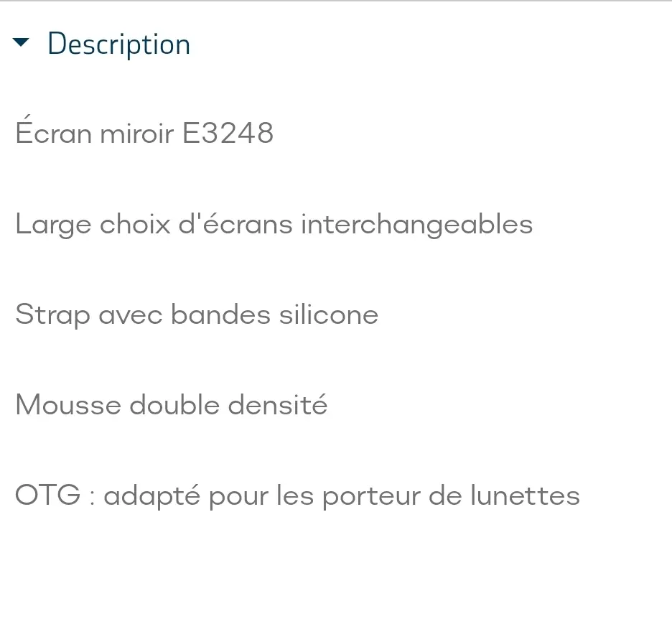Click the word 'Strap'
Viewport: 672px width, 619px height.
click(x=52, y=315)
